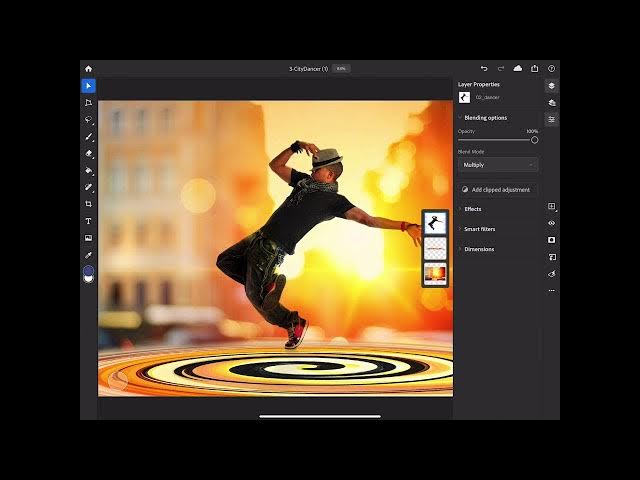Image resolution: width=640 pixels, height=480 pixels.
Task: Open the share/export icon
Action: (x=534, y=68)
